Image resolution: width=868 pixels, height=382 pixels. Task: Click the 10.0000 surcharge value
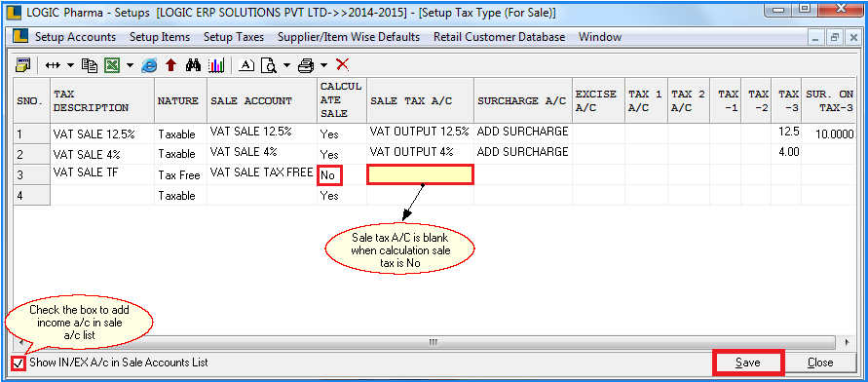point(830,134)
